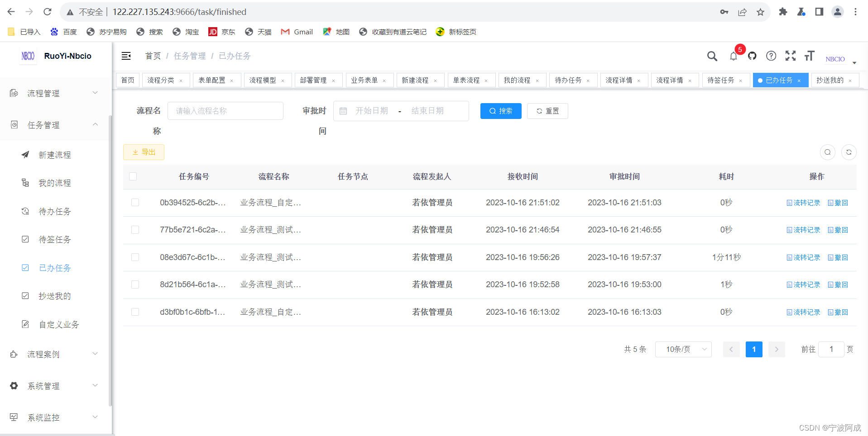The height and width of the screenshot is (436, 868).
Task: Refresh the table with round refresh icon
Action: 849,152
